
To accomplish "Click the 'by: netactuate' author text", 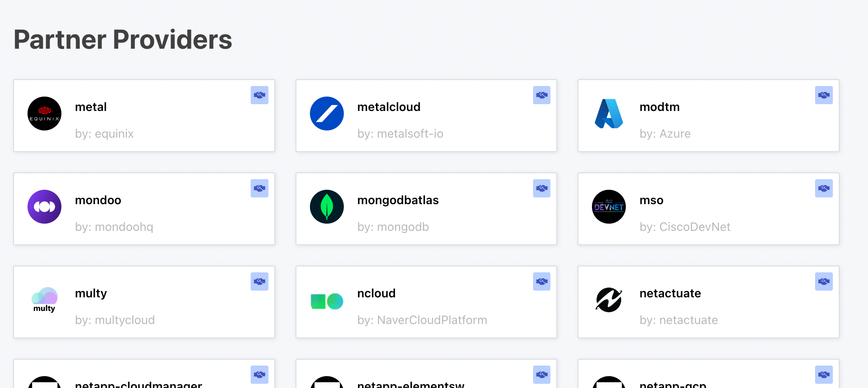I will tap(679, 320).
